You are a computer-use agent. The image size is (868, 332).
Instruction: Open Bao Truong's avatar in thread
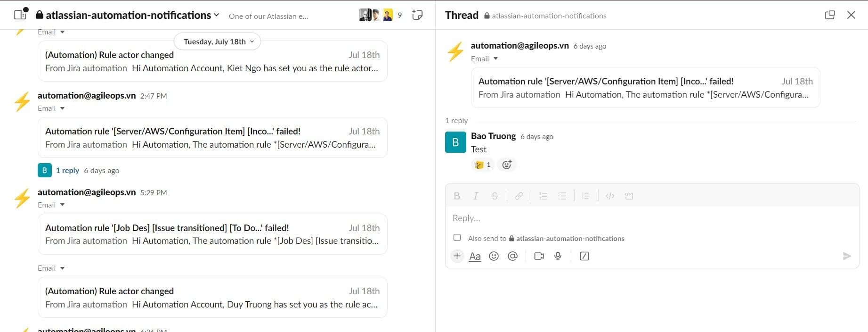pos(455,142)
